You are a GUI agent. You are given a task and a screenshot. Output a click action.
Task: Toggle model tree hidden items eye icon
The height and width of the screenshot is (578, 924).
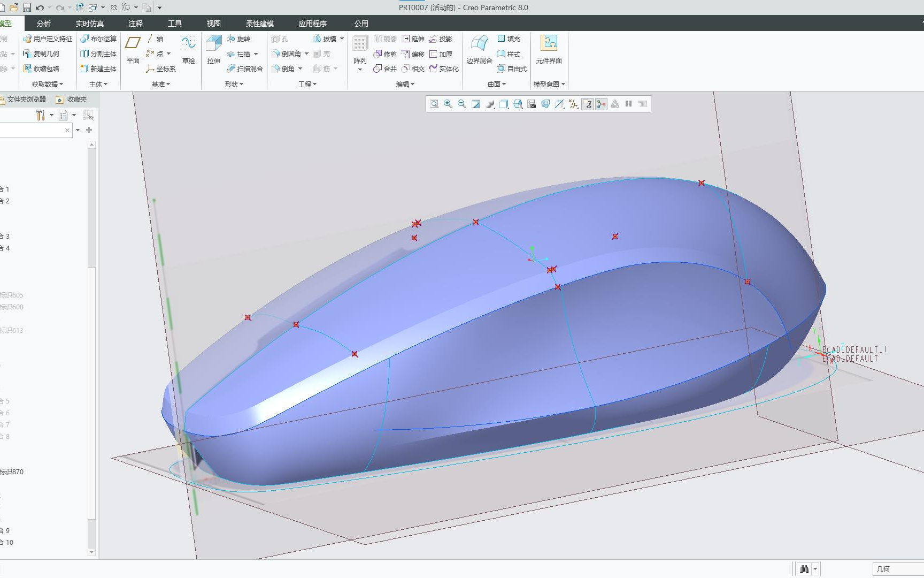click(88, 115)
